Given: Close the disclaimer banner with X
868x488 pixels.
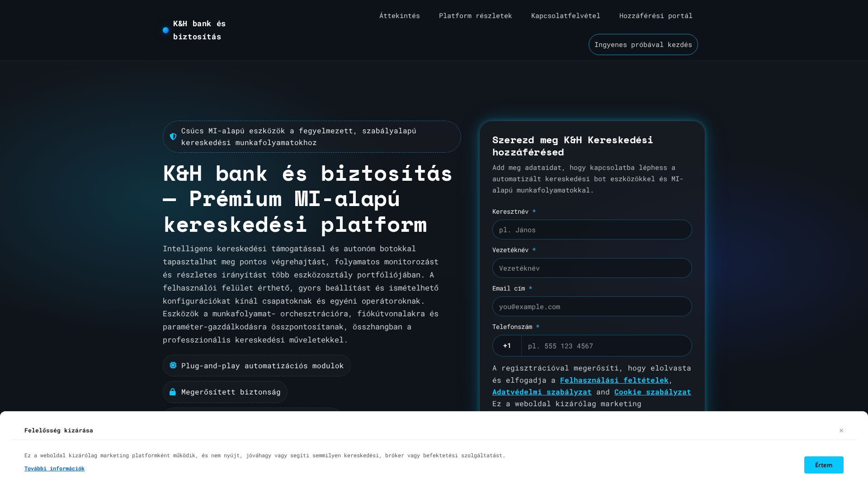Looking at the screenshot, I should 841,430.
